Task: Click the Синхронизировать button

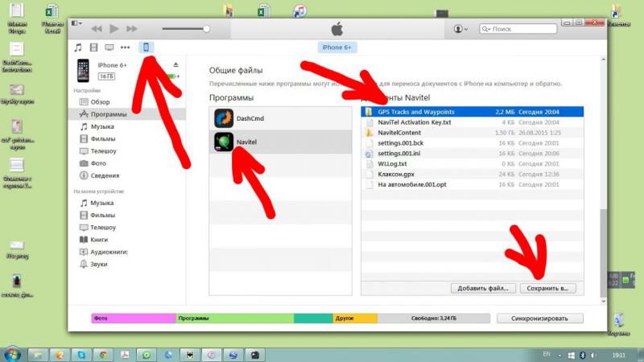Action: [539, 319]
